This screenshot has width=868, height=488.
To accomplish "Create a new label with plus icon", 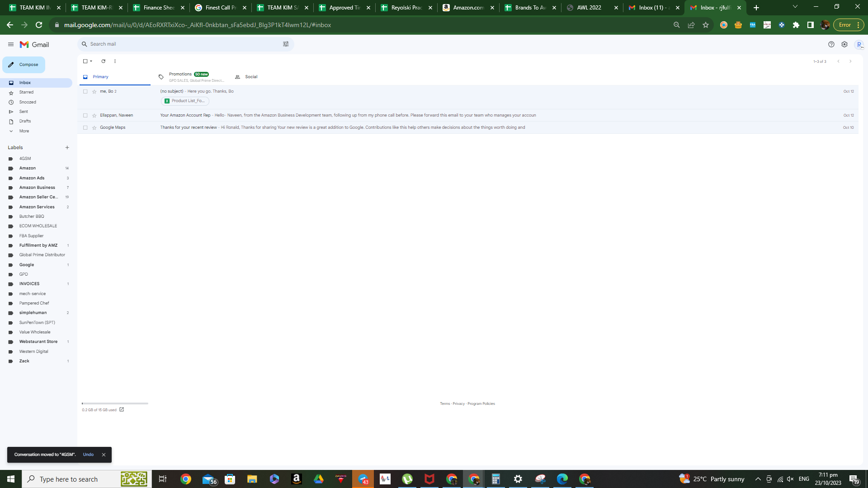I will point(67,148).
